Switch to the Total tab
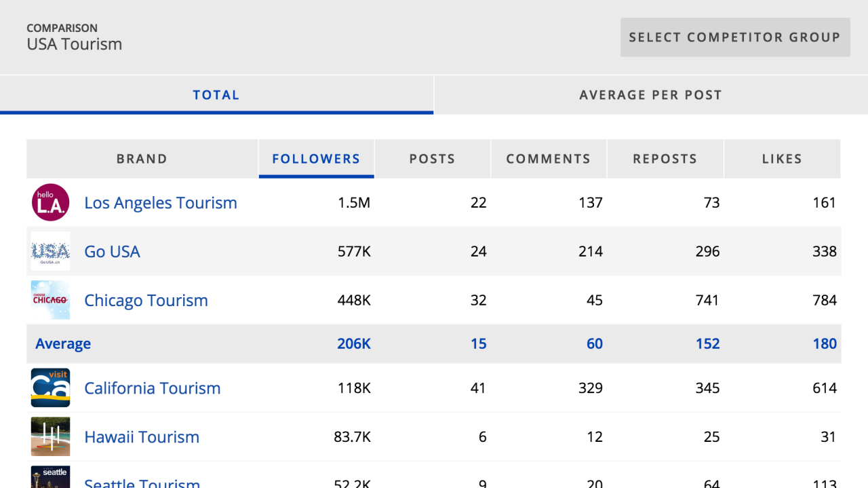The width and height of the screenshot is (868, 488). coord(216,95)
